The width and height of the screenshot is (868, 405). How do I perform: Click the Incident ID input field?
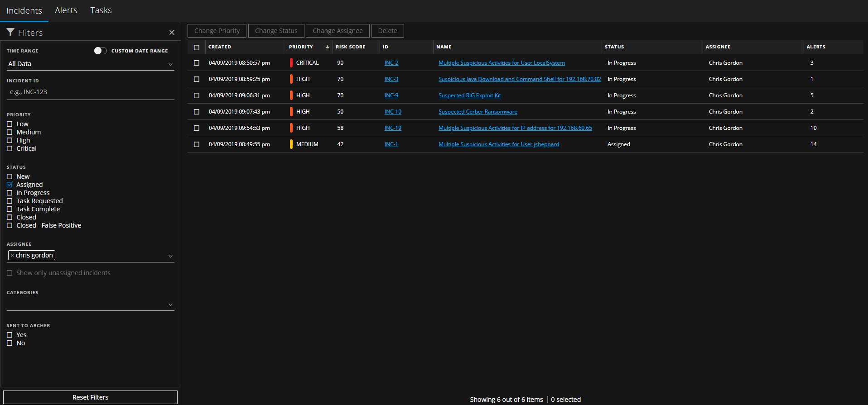tap(91, 92)
